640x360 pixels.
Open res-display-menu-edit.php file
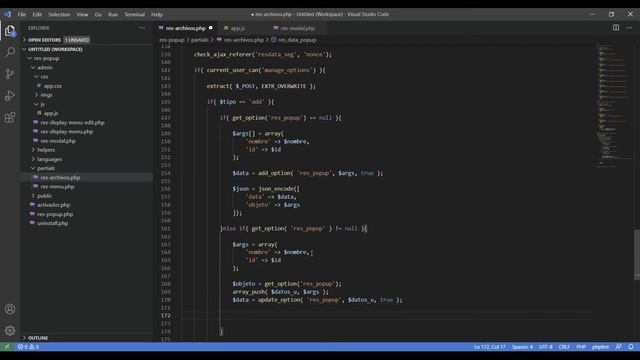[x=73, y=122]
